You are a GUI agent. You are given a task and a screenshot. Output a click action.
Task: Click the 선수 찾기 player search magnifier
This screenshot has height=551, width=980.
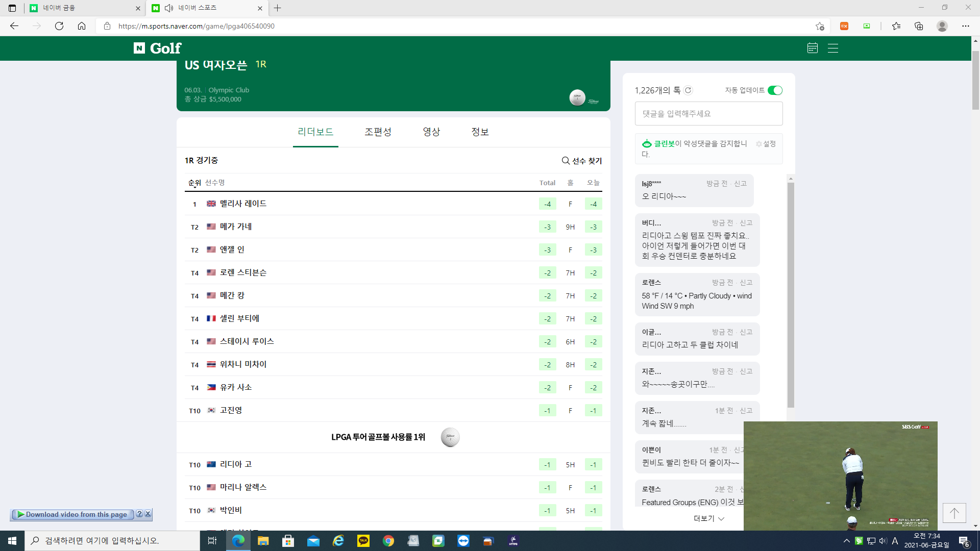click(566, 160)
